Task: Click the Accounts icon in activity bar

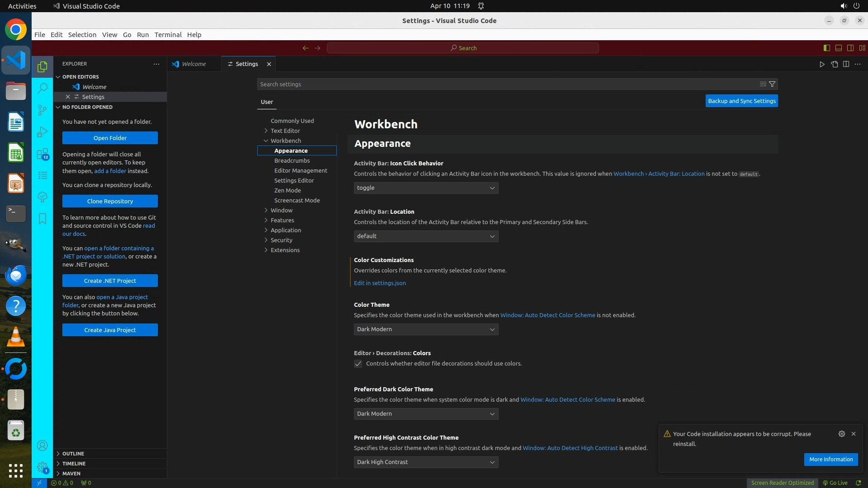Action: 42,446
